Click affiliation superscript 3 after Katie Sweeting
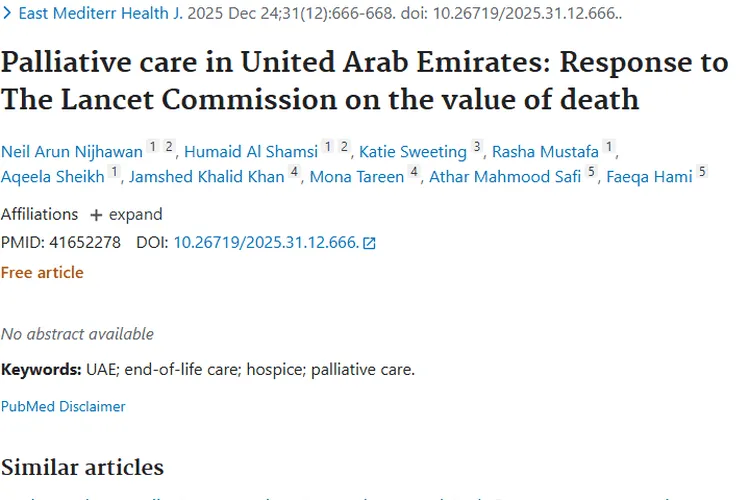This screenshot has width=750, height=500. tap(477, 148)
